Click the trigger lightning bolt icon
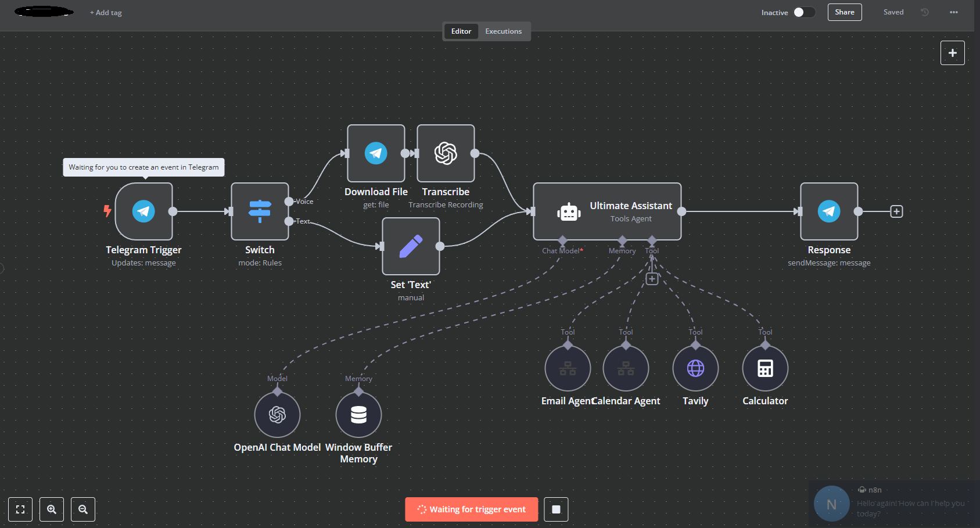Image resolution: width=980 pixels, height=528 pixels. click(x=107, y=211)
